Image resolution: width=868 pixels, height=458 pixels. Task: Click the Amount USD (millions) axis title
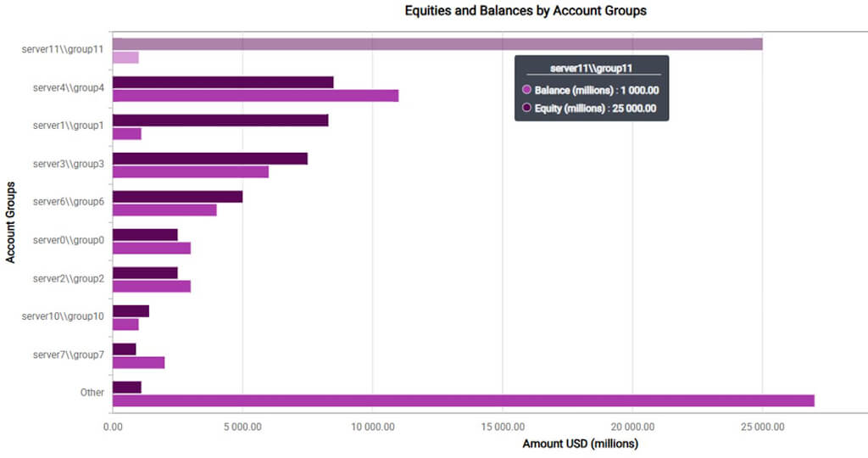coord(580,444)
